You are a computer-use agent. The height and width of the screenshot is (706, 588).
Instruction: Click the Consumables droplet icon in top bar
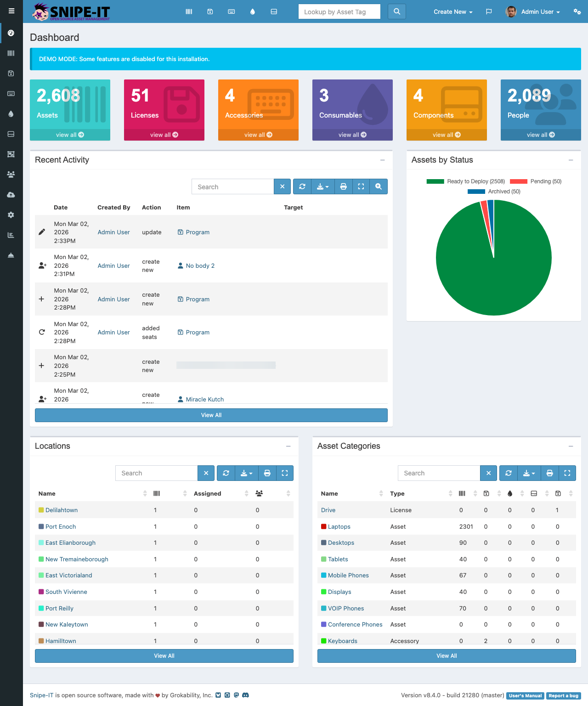pyautogui.click(x=253, y=11)
